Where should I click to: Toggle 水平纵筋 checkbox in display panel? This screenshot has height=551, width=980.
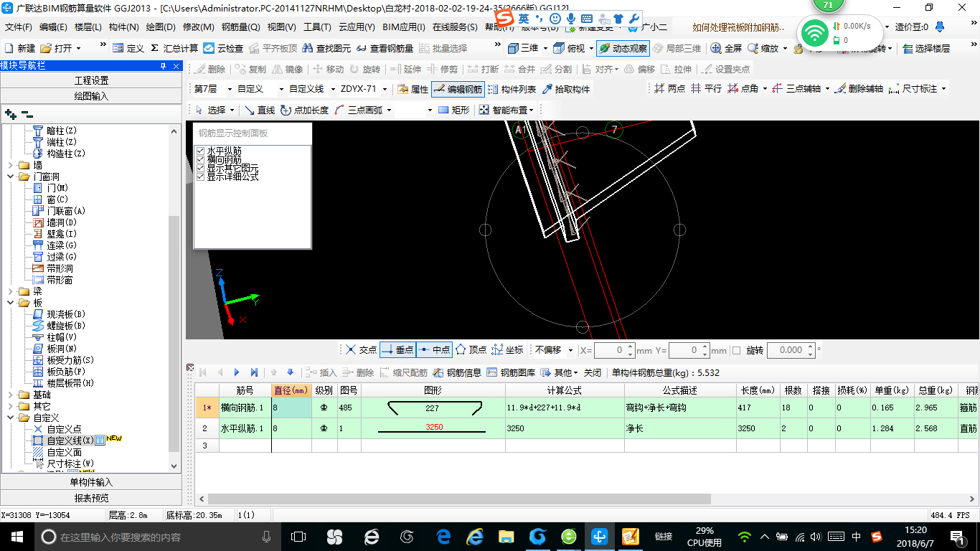pos(200,151)
